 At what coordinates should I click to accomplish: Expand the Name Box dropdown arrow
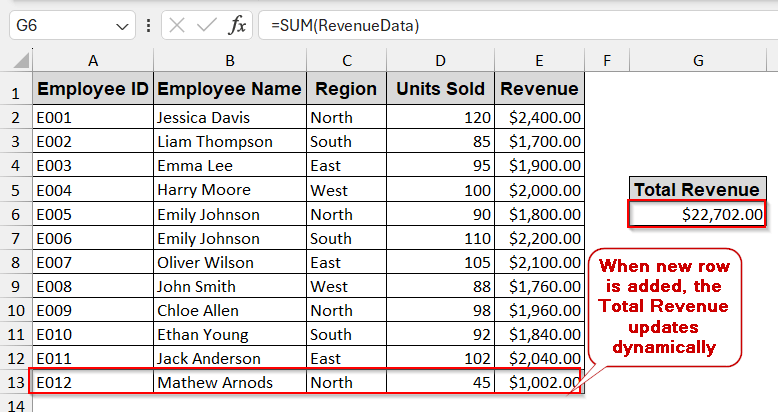[x=122, y=26]
